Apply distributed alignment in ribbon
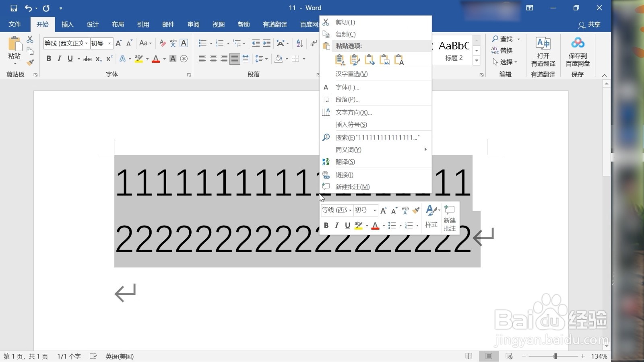 point(246,59)
